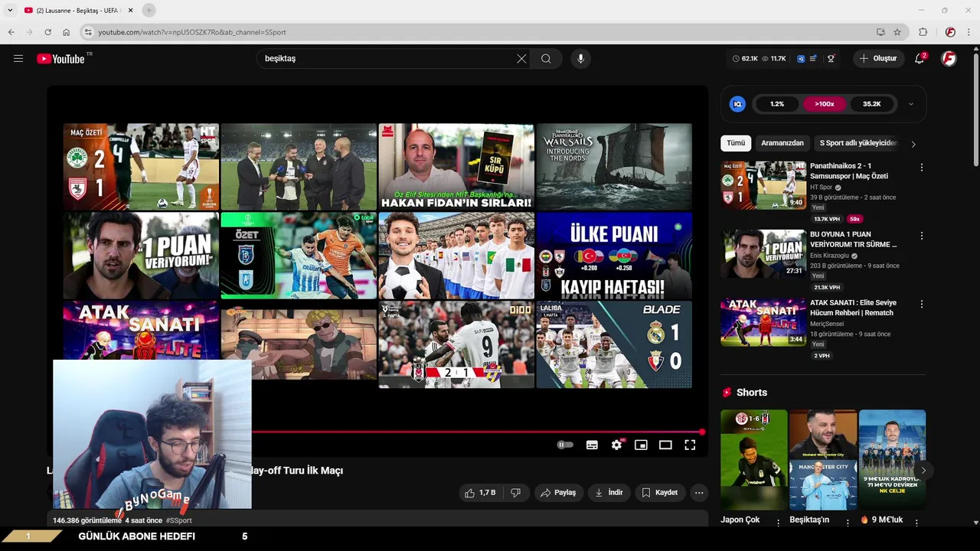Open a new browser tab
Viewport: 980px width, 551px height.
click(x=149, y=10)
